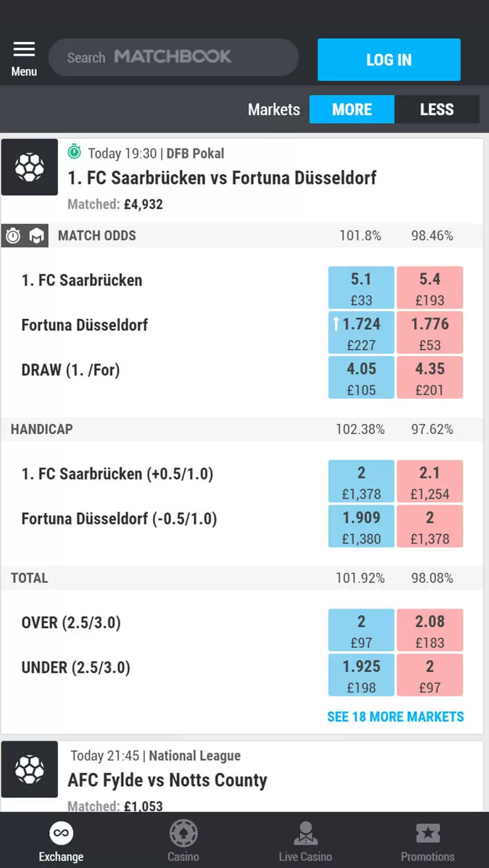The image size is (489, 868).
Task: Switch Markets toggle to LESS
Action: (x=436, y=109)
